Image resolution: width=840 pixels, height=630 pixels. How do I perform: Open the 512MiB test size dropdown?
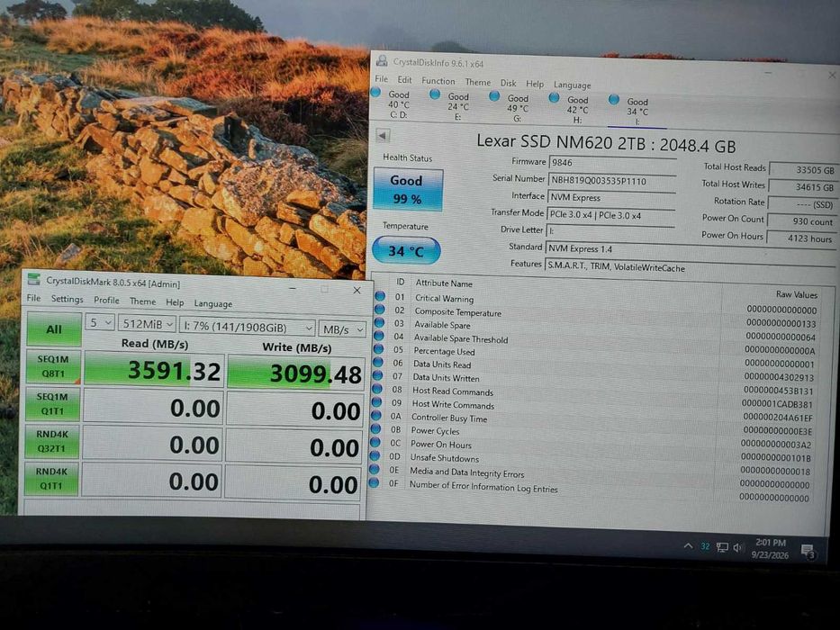click(147, 324)
